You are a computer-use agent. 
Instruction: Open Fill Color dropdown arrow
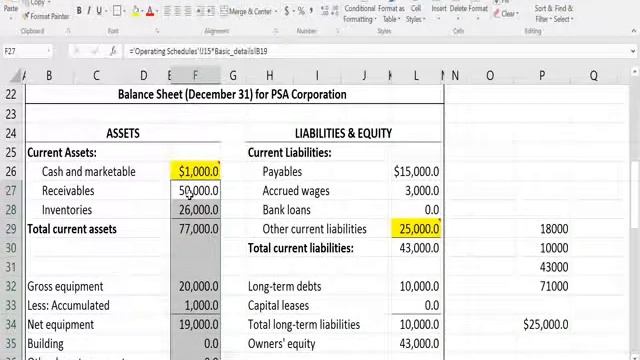coord(142,11)
